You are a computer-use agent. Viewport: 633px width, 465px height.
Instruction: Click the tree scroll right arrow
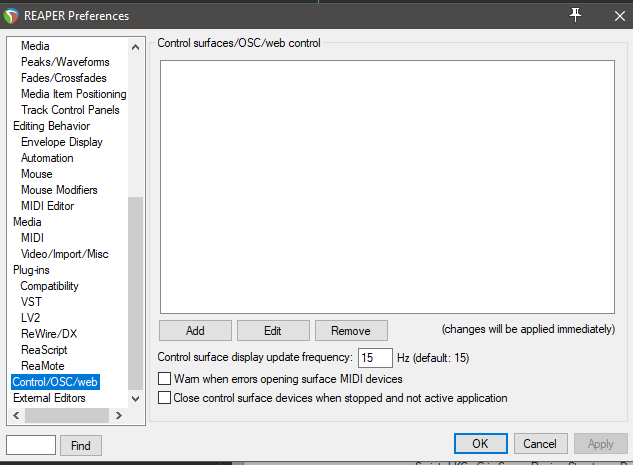point(118,415)
